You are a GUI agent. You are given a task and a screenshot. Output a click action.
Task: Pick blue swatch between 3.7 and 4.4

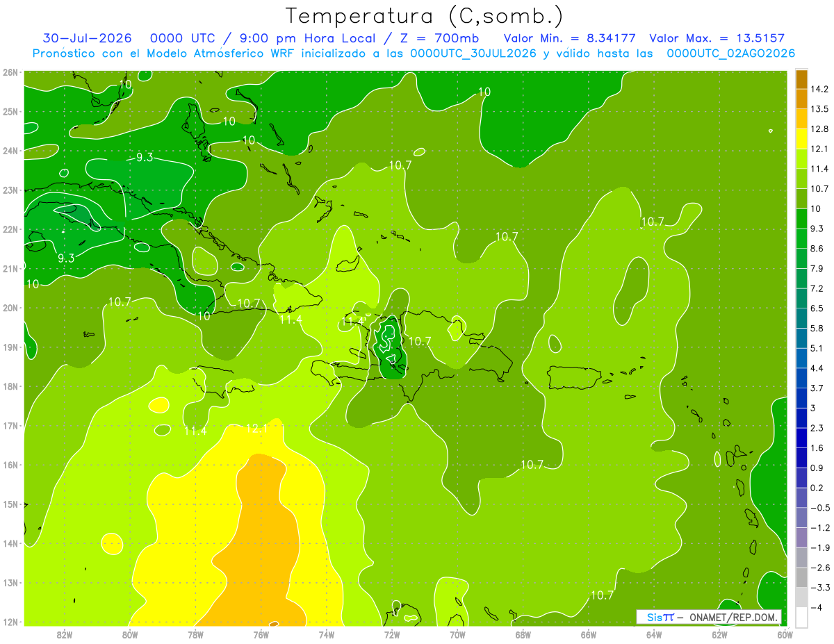[801, 378]
